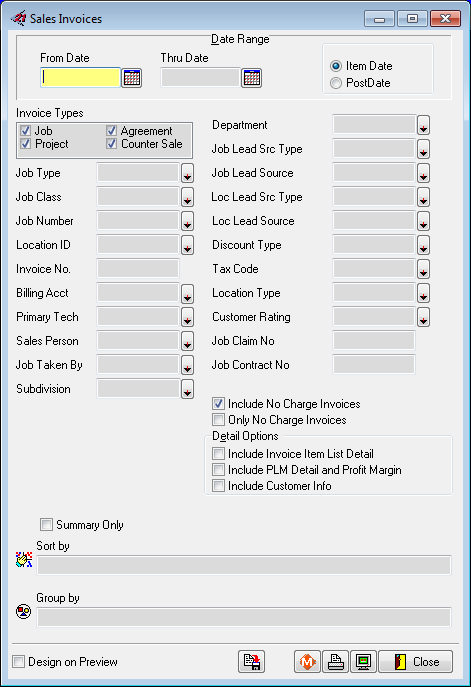Open the Tax Code dropdown arrow

click(423, 269)
